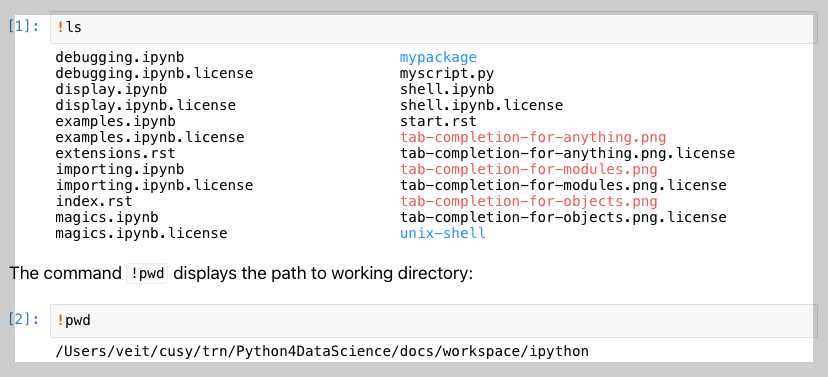The height and width of the screenshot is (377, 828).
Task: Click the blue unix-shell directory name
Action: (x=443, y=233)
